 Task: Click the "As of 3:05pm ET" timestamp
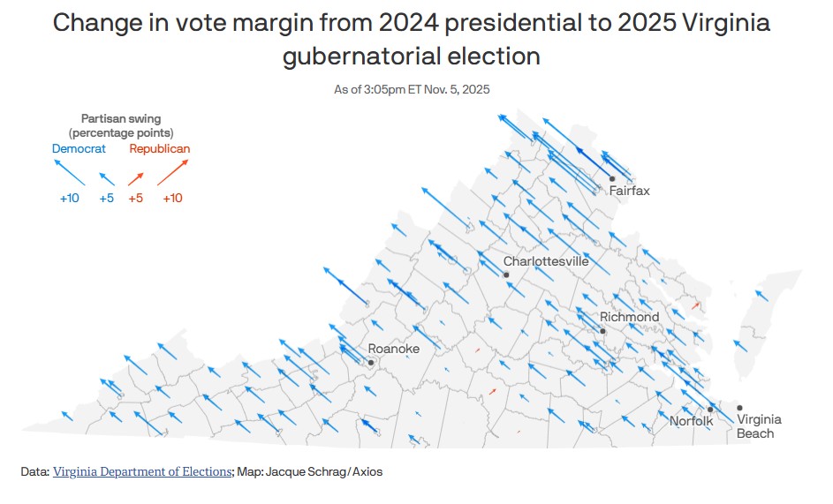pos(412,89)
